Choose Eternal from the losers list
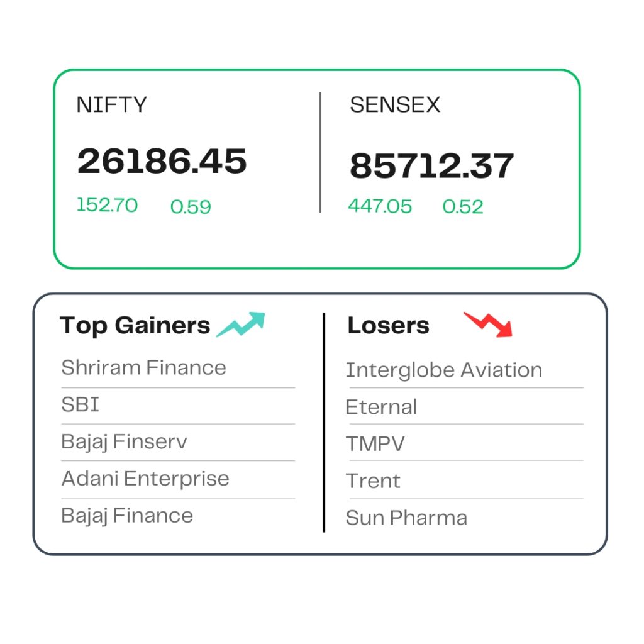Screen dimensions: 644x644 (381, 407)
